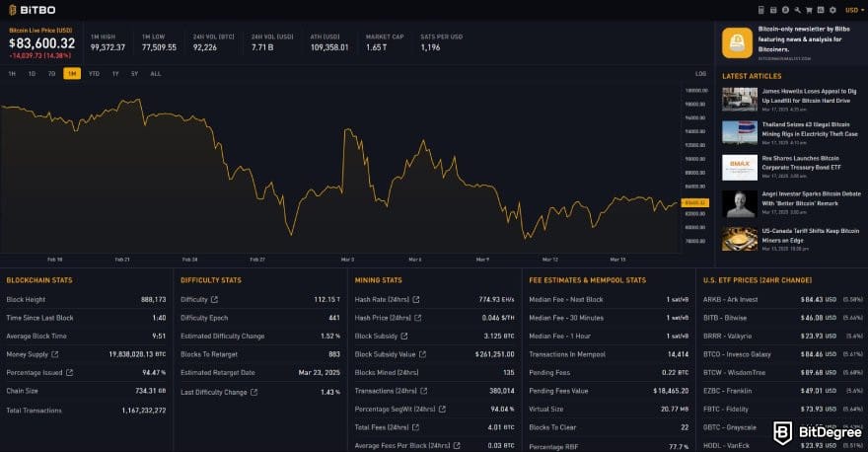Switch chart to the 1Y range
This screenshot has height=452, width=868.
[115, 74]
